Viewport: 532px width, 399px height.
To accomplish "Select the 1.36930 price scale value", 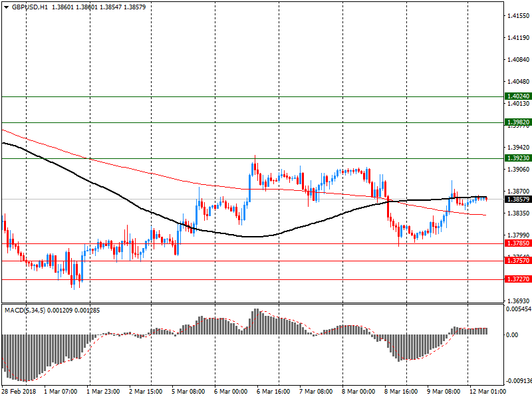I will click(519, 301).
